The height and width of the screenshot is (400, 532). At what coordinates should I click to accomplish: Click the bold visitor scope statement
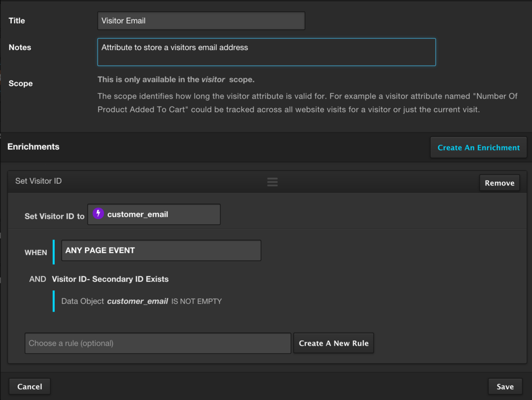pyautogui.click(x=176, y=79)
